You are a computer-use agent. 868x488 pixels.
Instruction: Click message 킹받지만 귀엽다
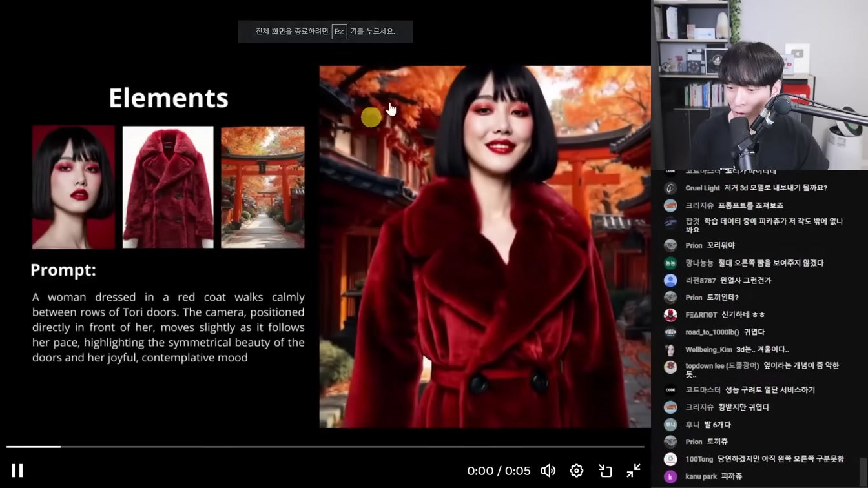coord(744,407)
